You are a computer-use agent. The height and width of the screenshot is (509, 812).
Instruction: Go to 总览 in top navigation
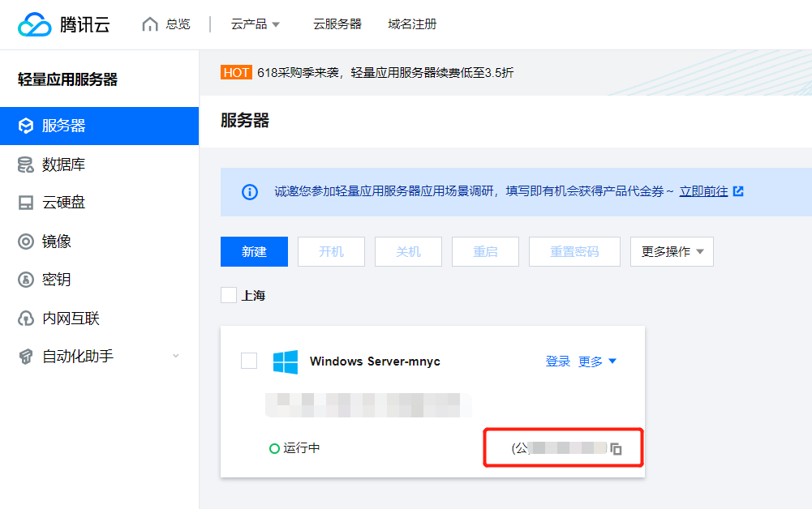pyautogui.click(x=178, y=24)
